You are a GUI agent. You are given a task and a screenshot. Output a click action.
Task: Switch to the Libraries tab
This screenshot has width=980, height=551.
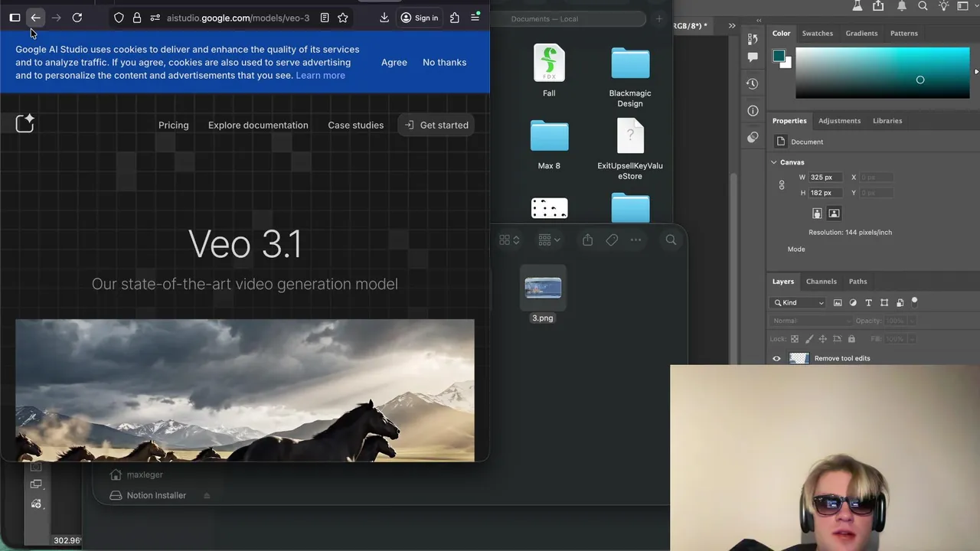[x=887, y=121]
